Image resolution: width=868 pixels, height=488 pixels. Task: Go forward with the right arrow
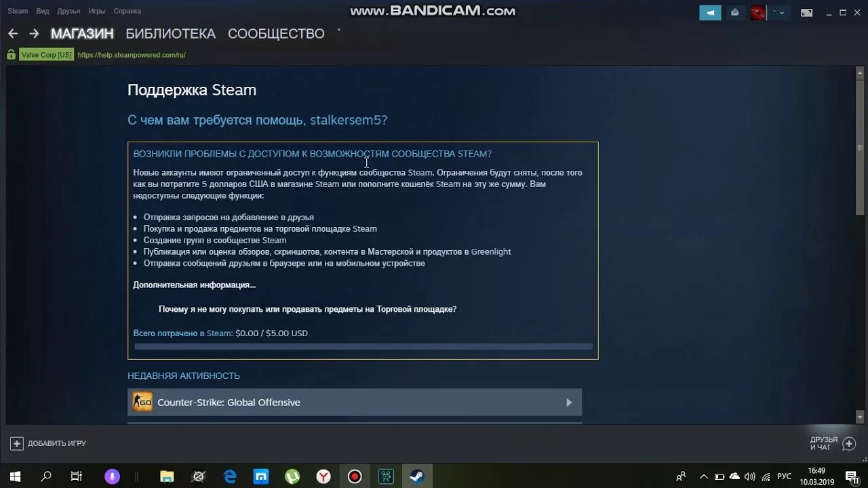(34, 33)
